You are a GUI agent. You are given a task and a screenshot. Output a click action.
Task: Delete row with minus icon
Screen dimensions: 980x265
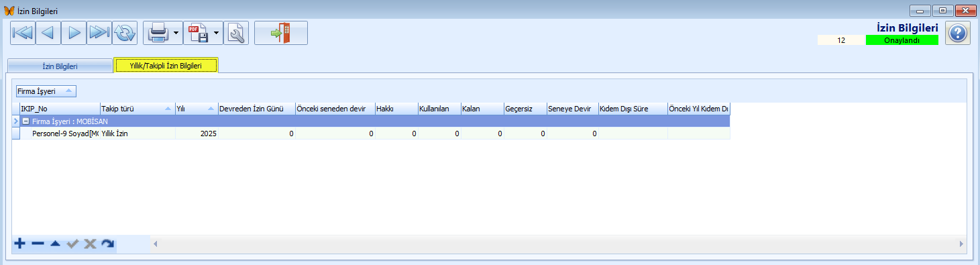(38, 244)
